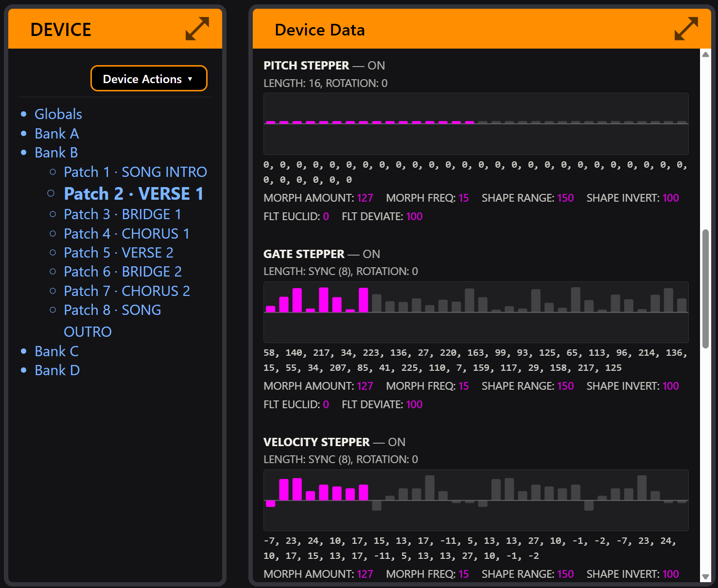Click Pitch Stepper SHAPE RANGE value 150
Screen dimensions: 718x588
point(565,198)
